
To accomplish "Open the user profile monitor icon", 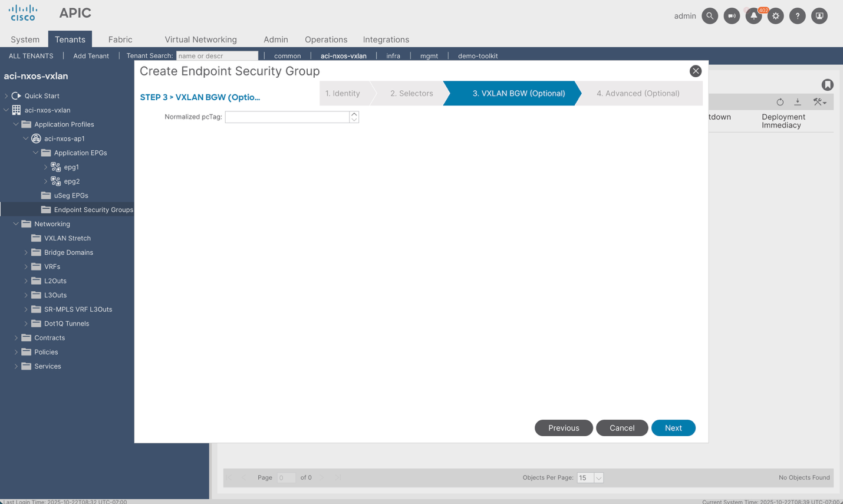I will click(819, 16).
